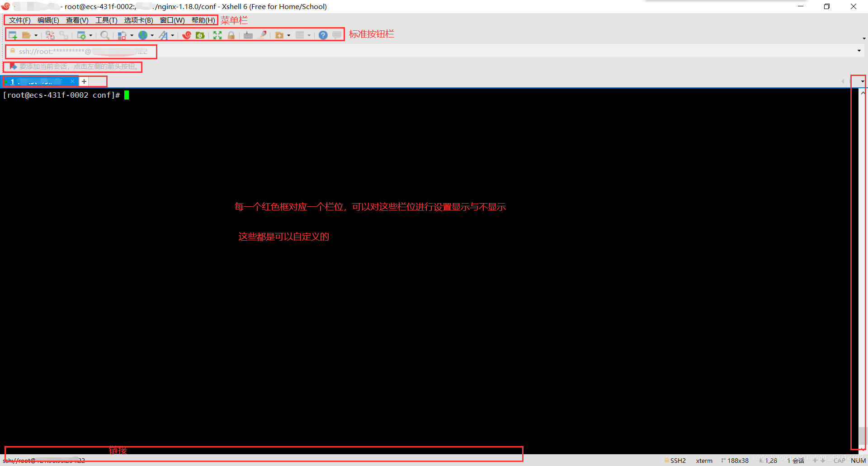868x466 pixels.
Task: Expand the layout dropdown arrow
Action: coord(309,35)
